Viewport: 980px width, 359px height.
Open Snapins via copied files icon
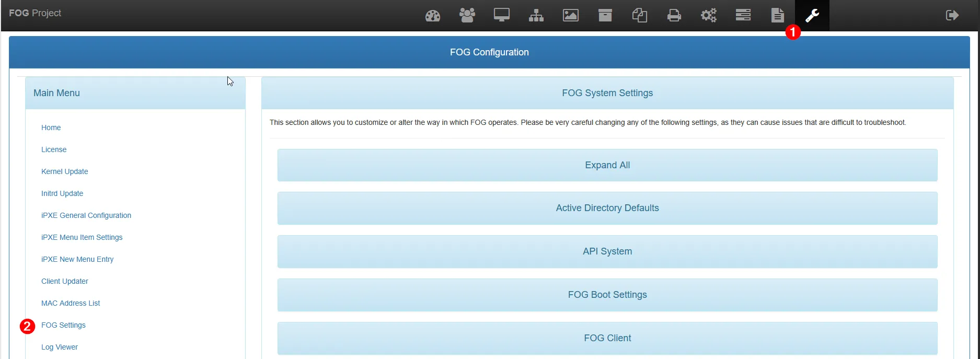click(x=639, y=16)
